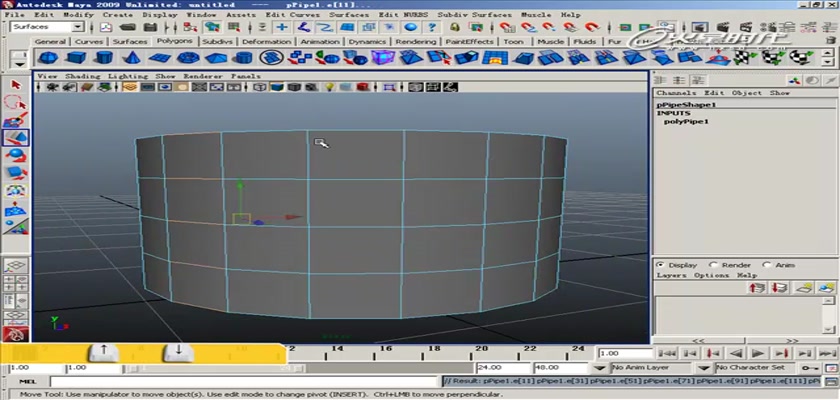The height and width of the screenshot is (400, 840).
Task: Click the purple translucent cube shelf icon
Action: coord(382,57)
